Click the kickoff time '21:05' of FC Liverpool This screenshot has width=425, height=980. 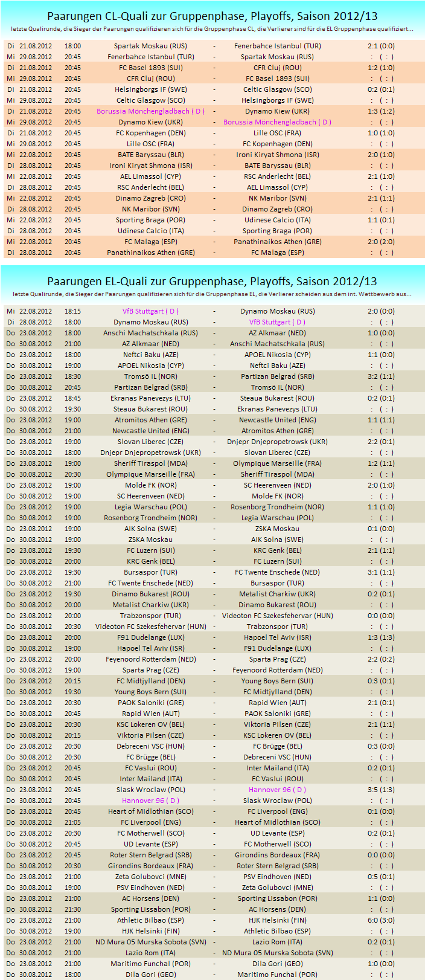[72, 822]
